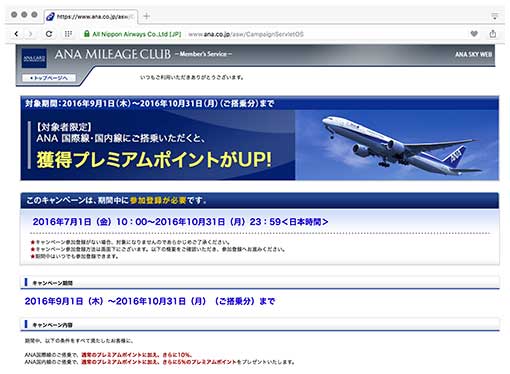Click the share icon in address bar
This screenshot has height=374, width=510.
[x=493, y=33]
